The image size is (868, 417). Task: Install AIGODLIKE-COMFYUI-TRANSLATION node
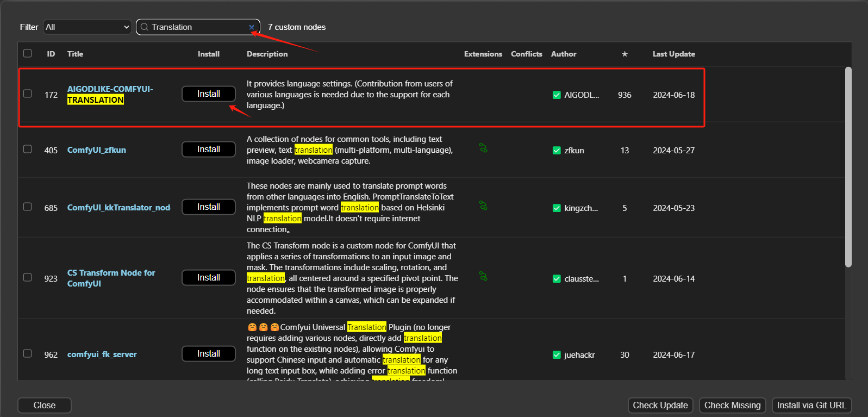click(x=209, y=94)
